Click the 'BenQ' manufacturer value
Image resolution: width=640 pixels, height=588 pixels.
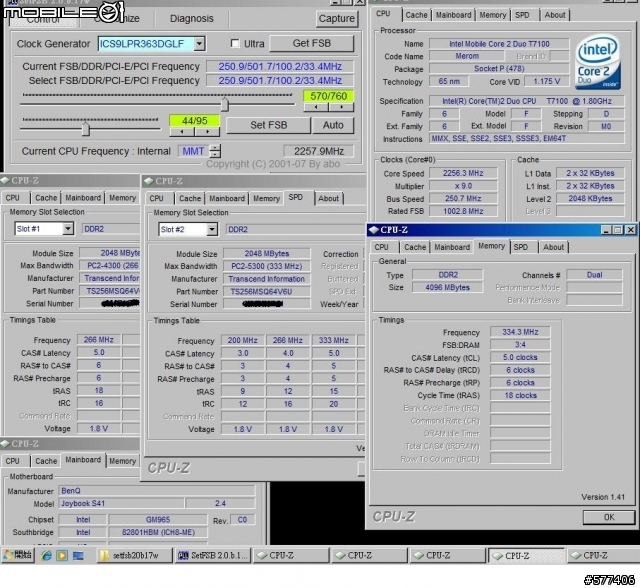tap(157, 490)
